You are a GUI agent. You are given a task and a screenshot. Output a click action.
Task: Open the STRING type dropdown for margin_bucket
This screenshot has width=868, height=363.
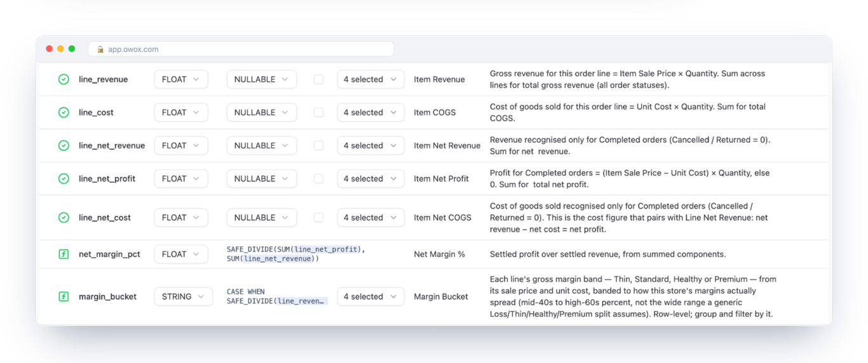184,296
